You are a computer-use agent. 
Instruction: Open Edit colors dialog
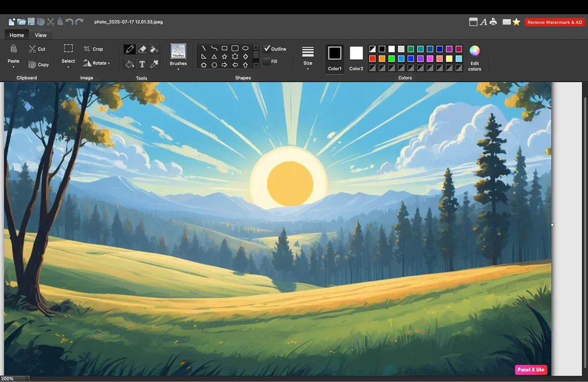[x=475, y=57]
